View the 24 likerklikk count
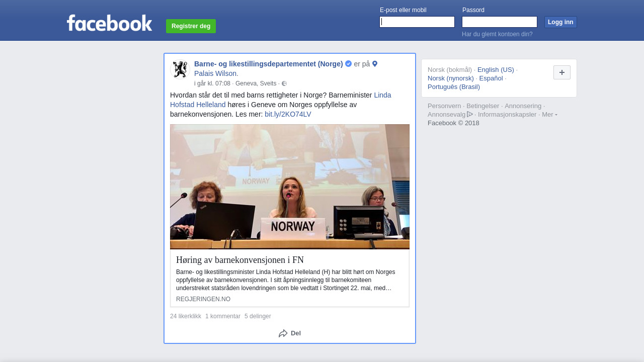Image resolution: width=644 pixels, height=362 pixels. (186, 316)
